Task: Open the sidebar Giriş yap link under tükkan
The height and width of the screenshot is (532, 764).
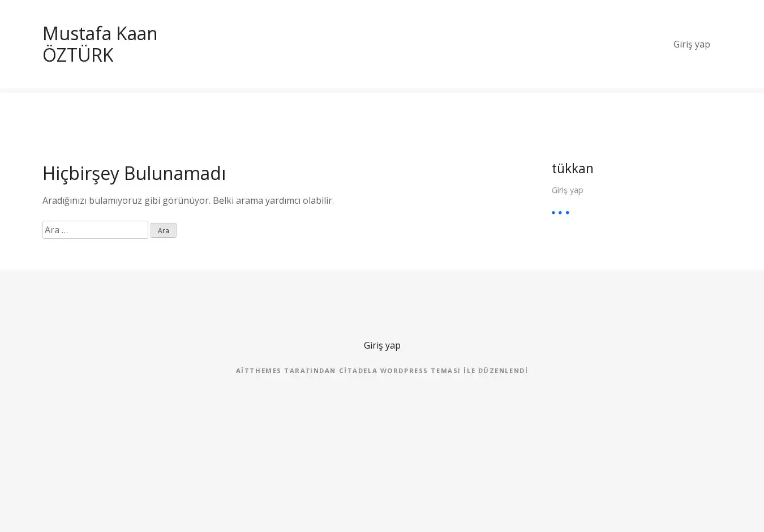Action: click(567, 190)
